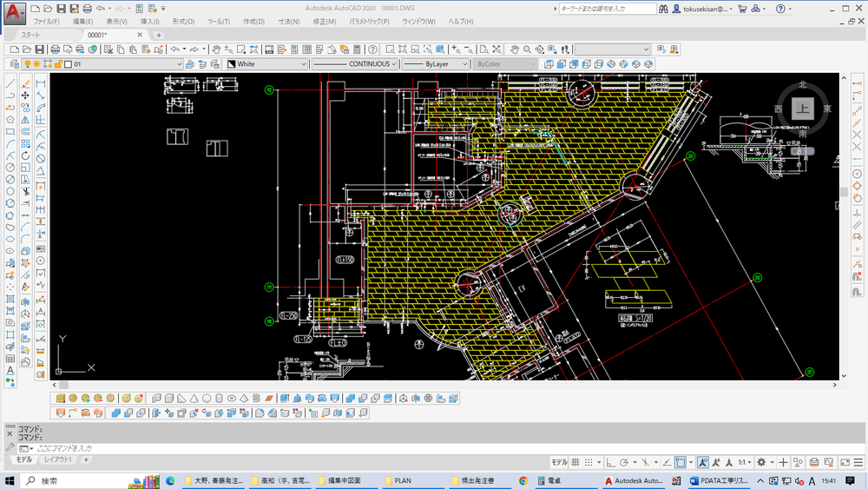Click the Plot printer icon in the standard toolbar

(55, 50)
